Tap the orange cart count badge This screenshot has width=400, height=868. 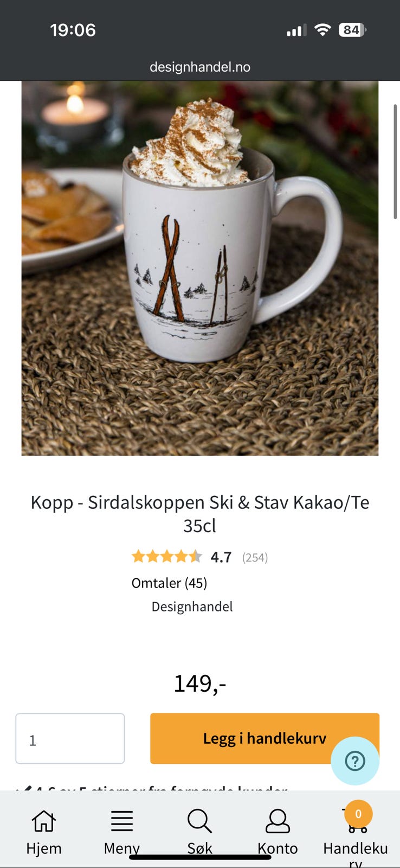tap(358, 814)
